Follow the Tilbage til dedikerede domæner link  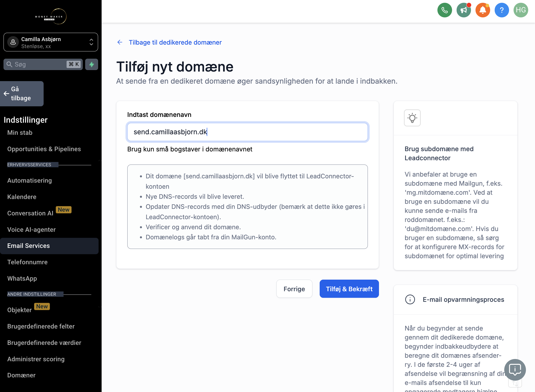click(175, 42)
